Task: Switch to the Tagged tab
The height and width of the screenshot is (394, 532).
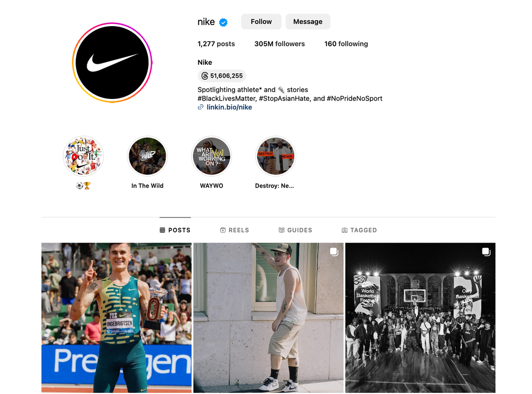Action: pos(359,230)
